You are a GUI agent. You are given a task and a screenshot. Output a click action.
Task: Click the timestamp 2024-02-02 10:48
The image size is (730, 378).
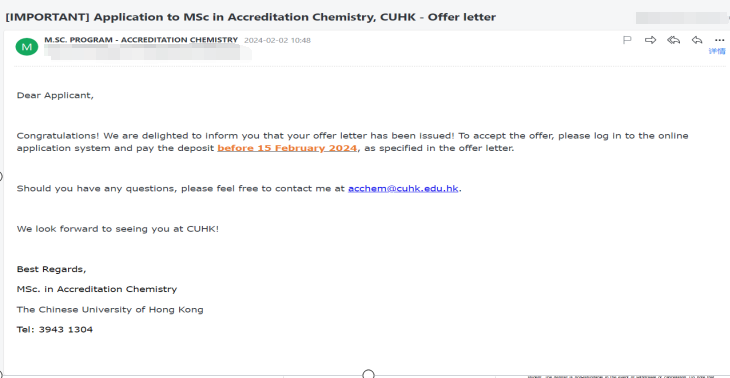(x=277, y=40)
